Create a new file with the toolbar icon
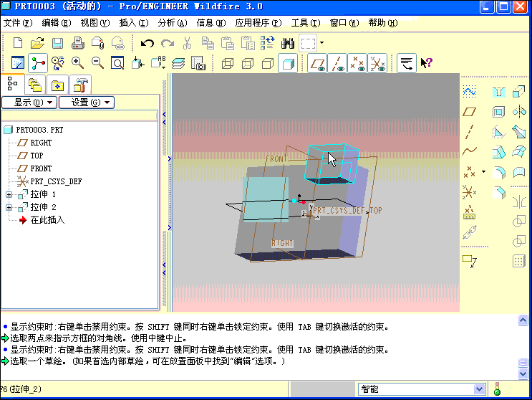 pyautogui.click(x=18, y=43)
